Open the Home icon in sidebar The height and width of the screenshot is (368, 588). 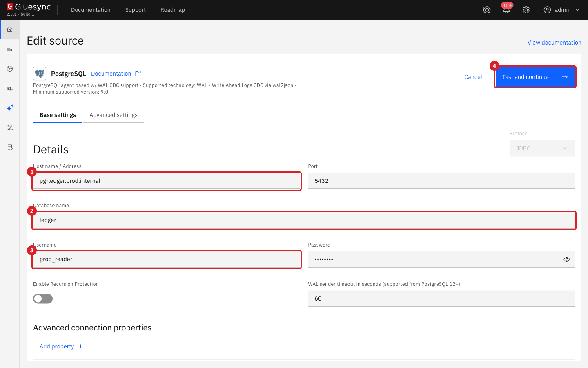click(x=10, y=29)
